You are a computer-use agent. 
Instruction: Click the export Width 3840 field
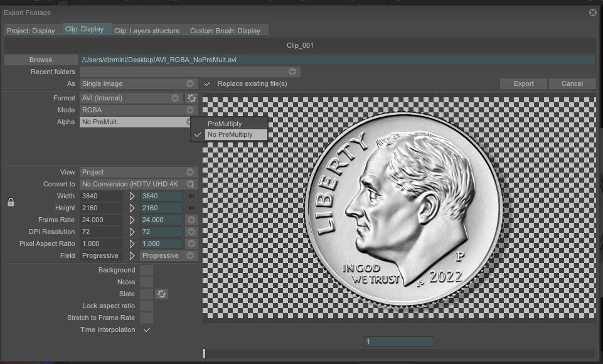click(161, 196)
